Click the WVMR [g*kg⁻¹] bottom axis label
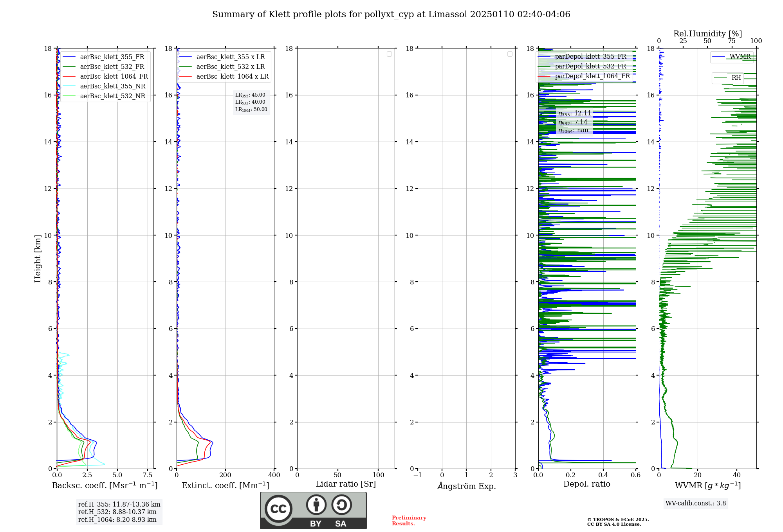 point(708,485)
